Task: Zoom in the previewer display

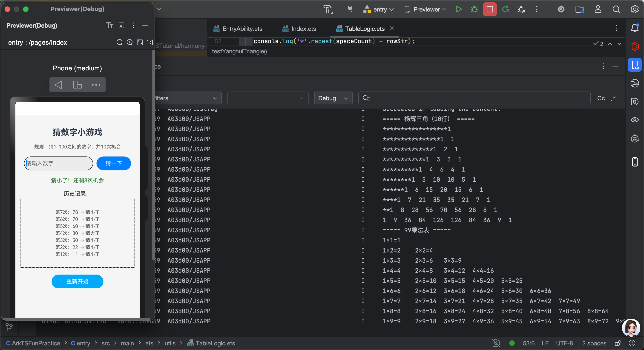Action: coord(129,42)
